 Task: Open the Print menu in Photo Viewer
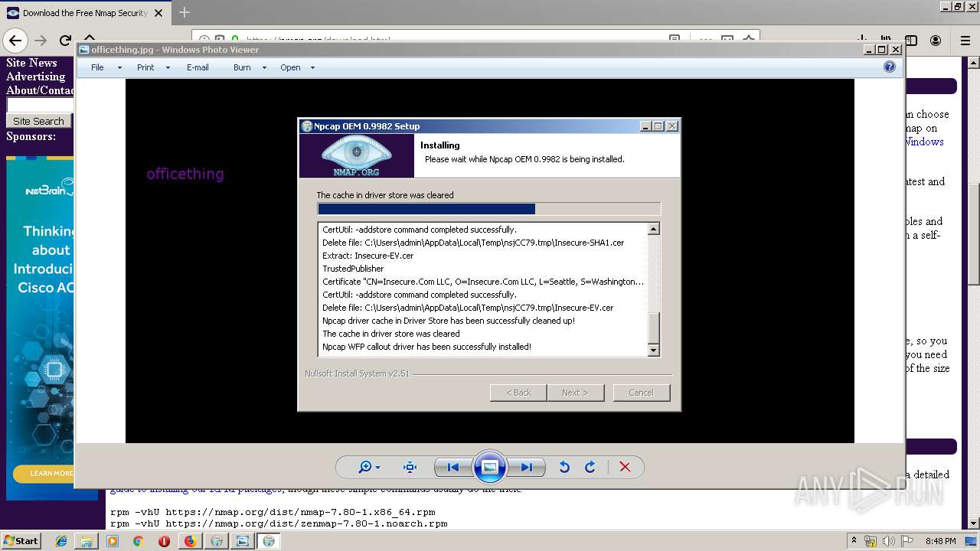[x=145, y=67]
